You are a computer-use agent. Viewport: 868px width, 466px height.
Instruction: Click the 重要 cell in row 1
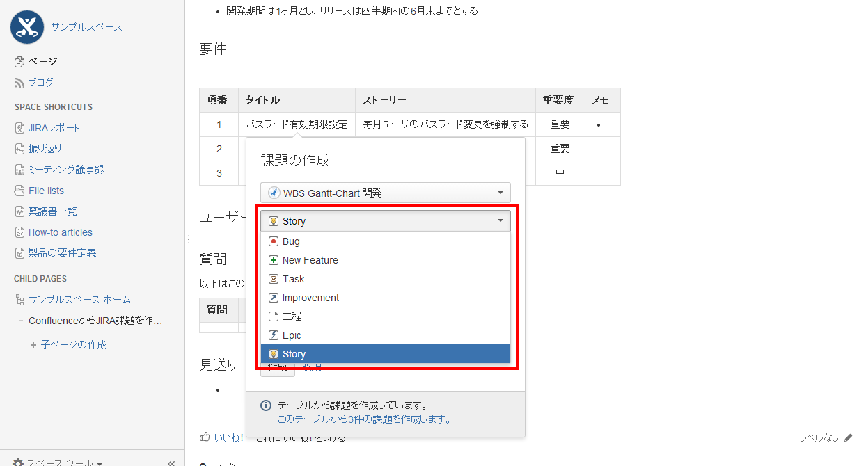[x=560, y=124]
